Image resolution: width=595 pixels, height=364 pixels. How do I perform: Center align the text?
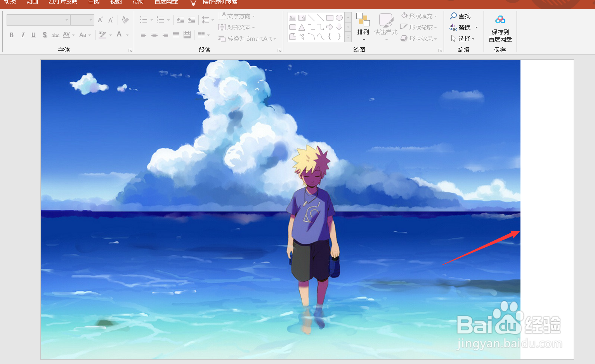pyautogui.click(x=154, y=35)
